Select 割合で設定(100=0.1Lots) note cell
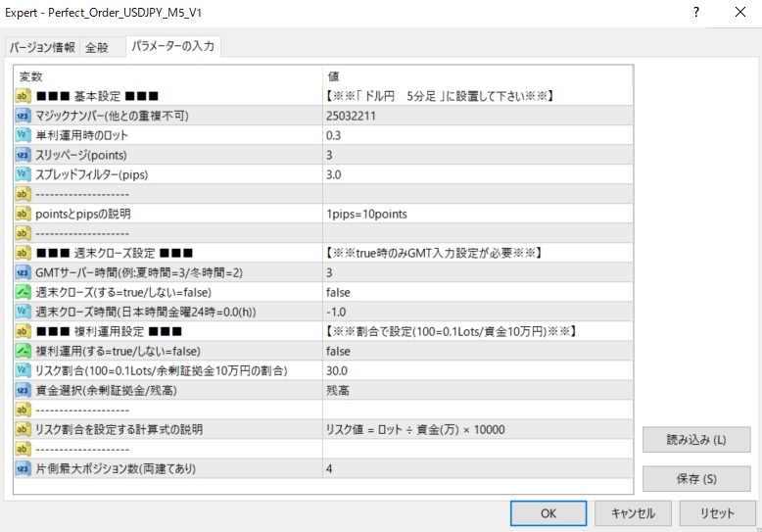Image resolution: width=762 pixels, height=532 pixels. pyautogui.click(x=478, y=331)
